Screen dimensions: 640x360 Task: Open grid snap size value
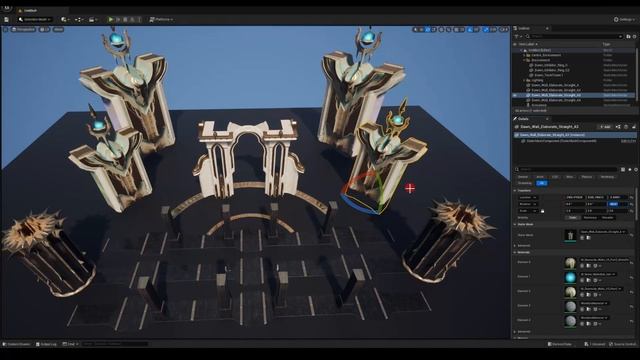click(x=462, y=29)
